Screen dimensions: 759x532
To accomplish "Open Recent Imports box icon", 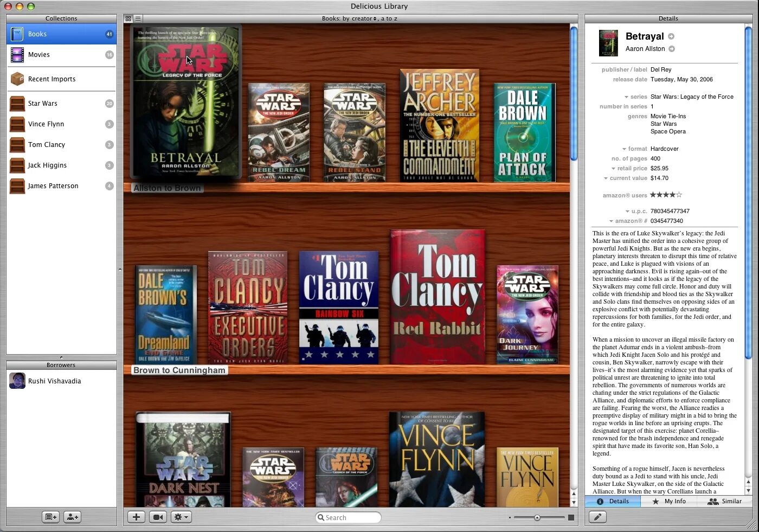I will 17,79.
